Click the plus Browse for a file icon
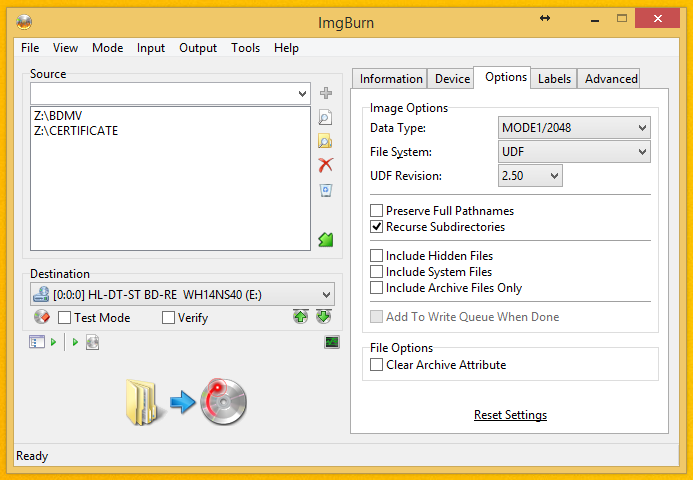 [326, 93]
